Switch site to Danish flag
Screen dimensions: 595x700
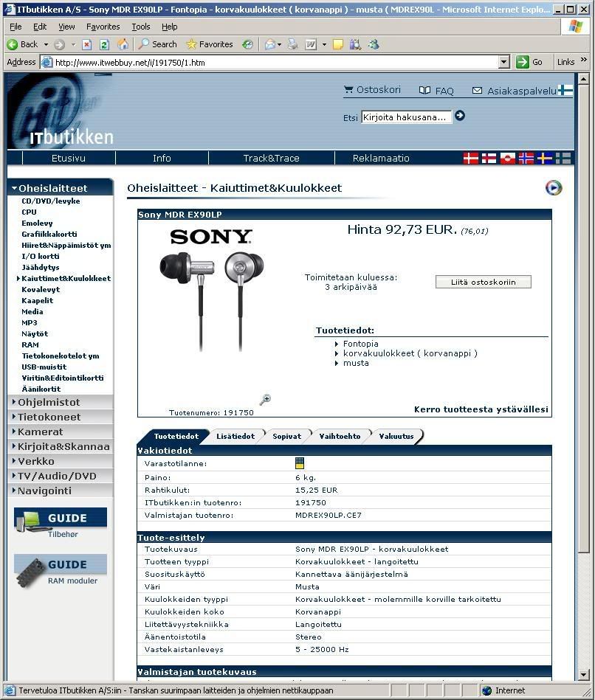(x=470, y=158)
